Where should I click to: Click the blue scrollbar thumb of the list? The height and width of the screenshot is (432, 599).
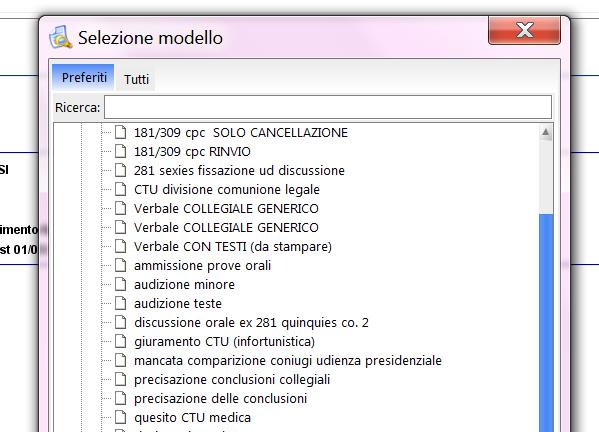tap(546, 323)
